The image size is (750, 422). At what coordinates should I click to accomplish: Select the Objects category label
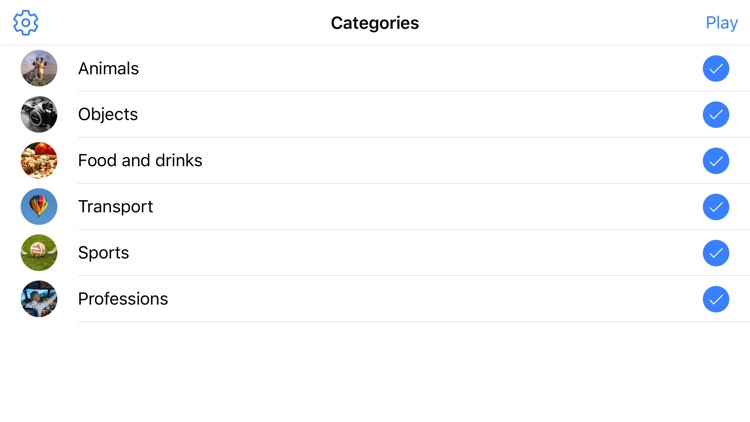point(108,114)
